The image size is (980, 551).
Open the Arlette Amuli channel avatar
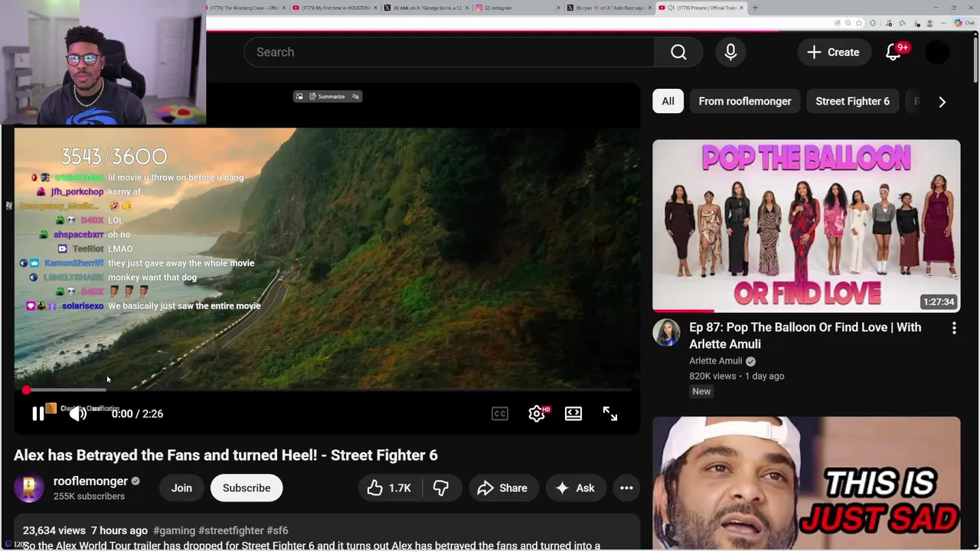[666, 333]
